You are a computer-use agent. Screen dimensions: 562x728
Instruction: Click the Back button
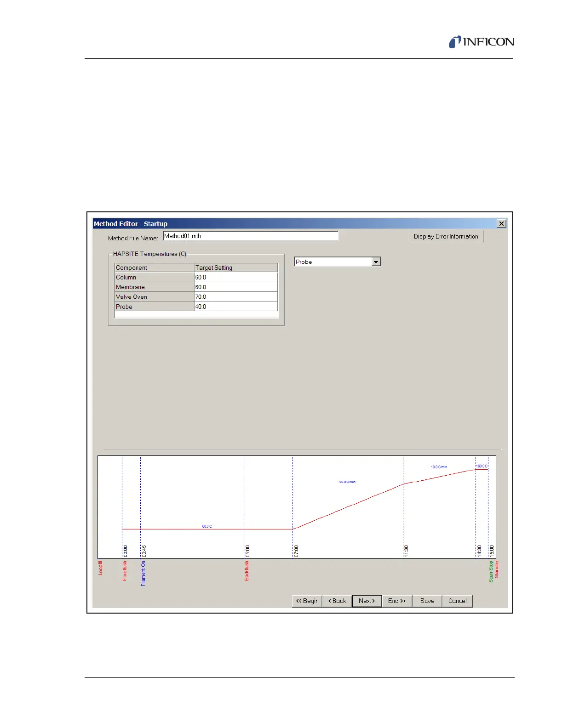pyautogui.click(x=337, y=601)
